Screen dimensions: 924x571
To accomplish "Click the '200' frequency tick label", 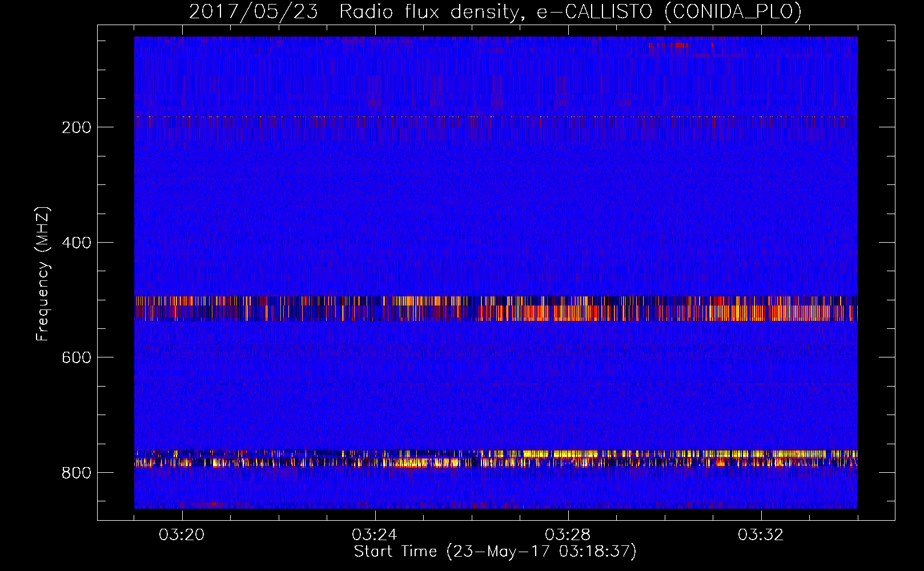I will (x=76, y=127).
